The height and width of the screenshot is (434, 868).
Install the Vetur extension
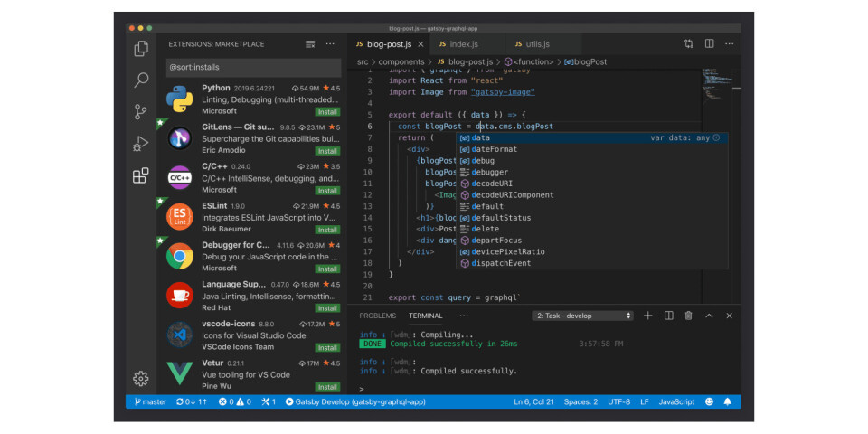pyautogui.click(x=327, y=387)
